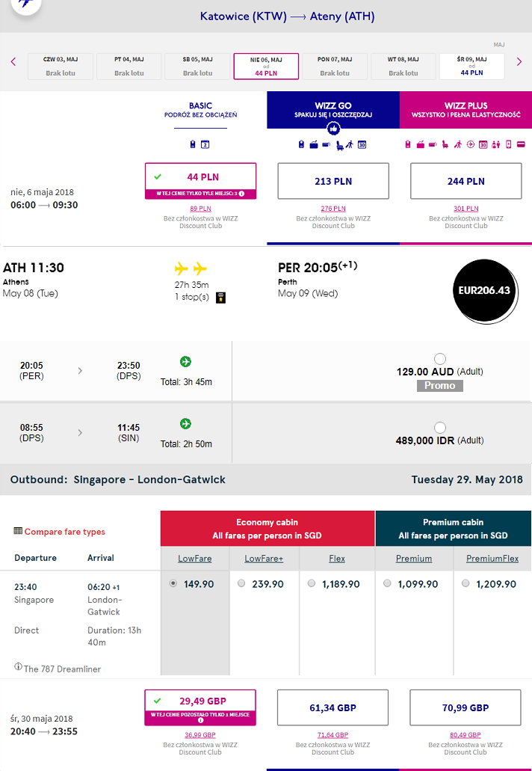
Task: Select the 129.00 AUD Promo fare radio
Action: click(440, 358)
